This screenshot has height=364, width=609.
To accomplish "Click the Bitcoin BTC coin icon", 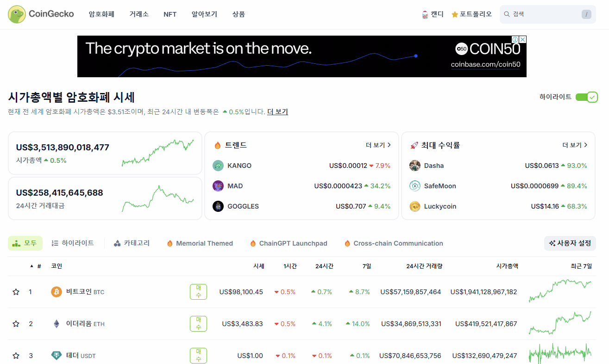I will coord(56,292).
